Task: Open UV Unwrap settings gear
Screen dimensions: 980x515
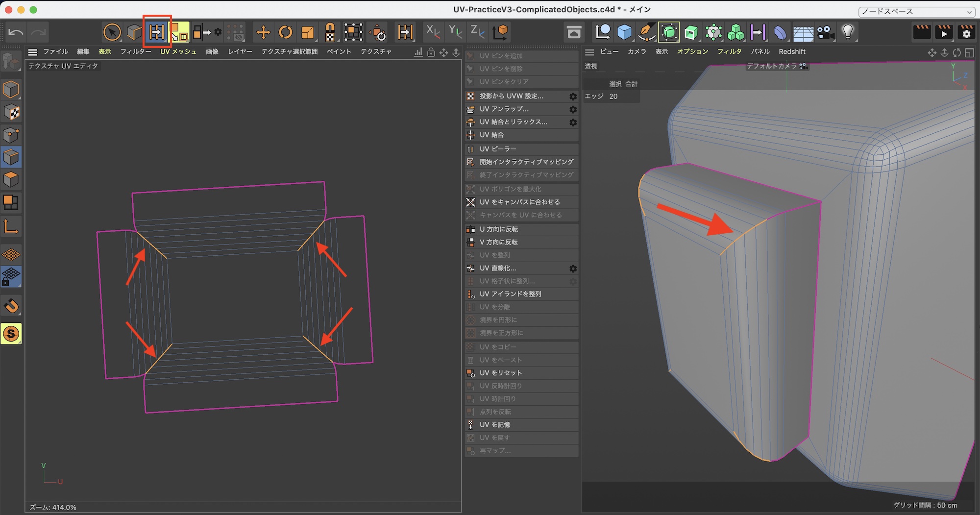Action: [573, 109]
